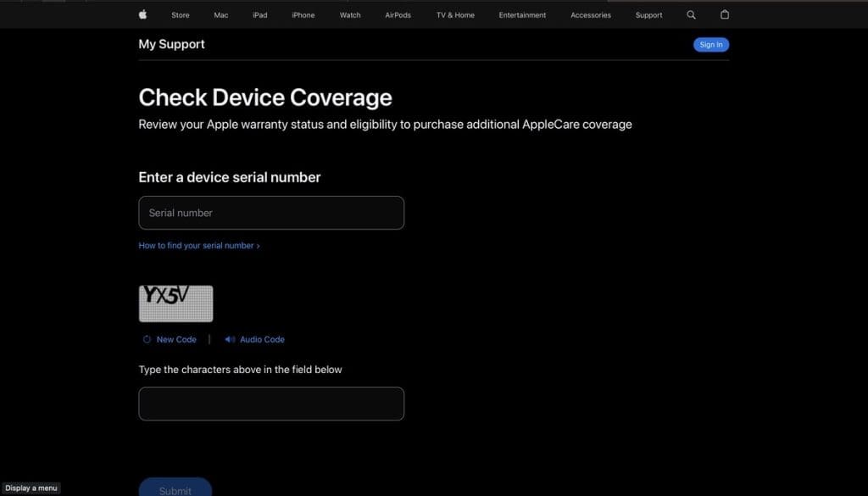This screenshot has height=496, width=868.
Task: Go to the Mac menu item
Action: [221, 15]
